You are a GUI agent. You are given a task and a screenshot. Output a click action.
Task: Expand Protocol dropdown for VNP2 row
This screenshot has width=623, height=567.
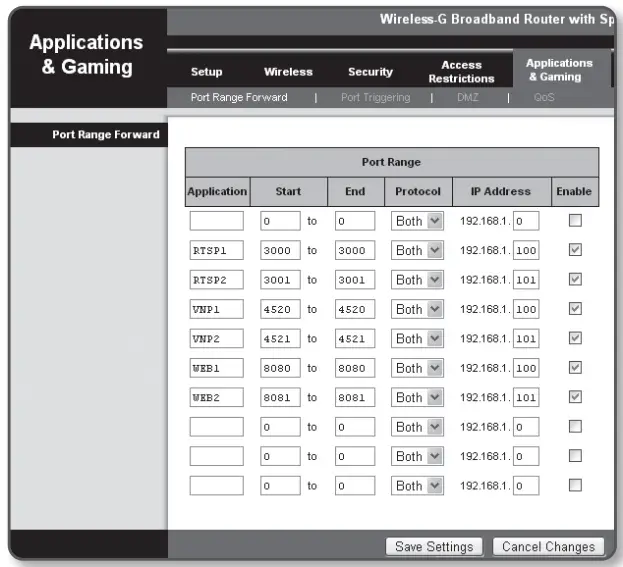(415, 339)
